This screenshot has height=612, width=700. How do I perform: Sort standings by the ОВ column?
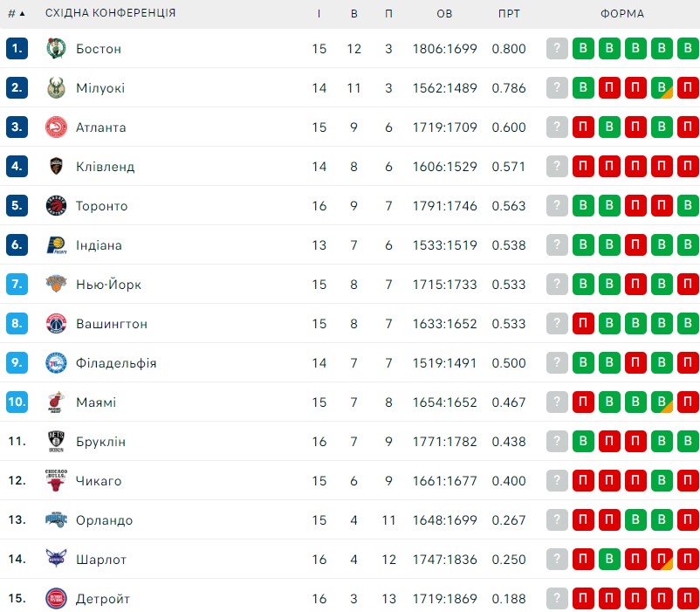coord(444,13)
